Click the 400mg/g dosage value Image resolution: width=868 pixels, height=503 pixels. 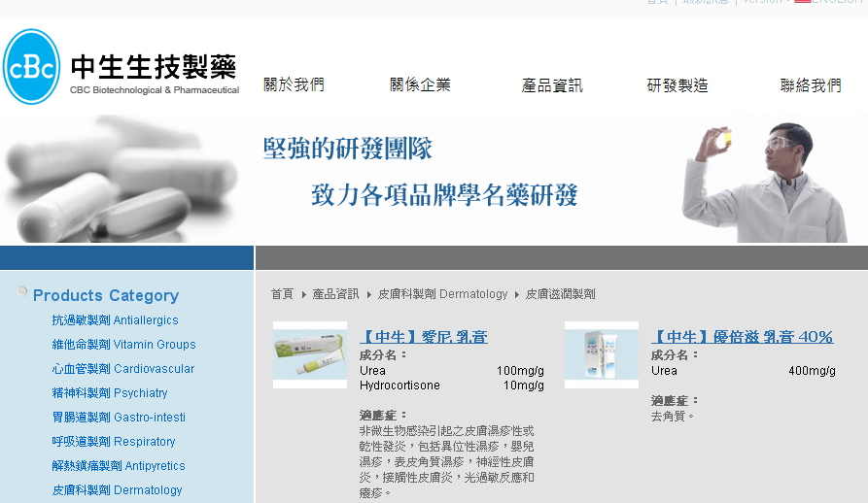tap(812, 371)
